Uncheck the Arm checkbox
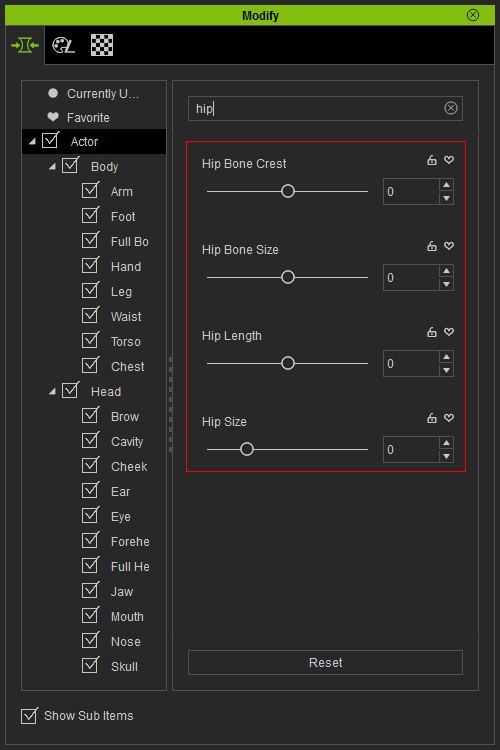 coord(90,190)
